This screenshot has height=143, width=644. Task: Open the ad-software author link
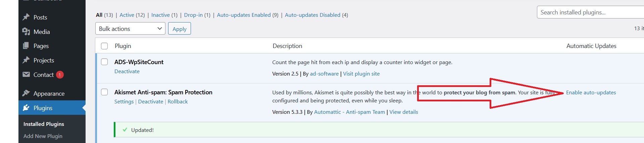pyautogui.click(x=324, y=74)
